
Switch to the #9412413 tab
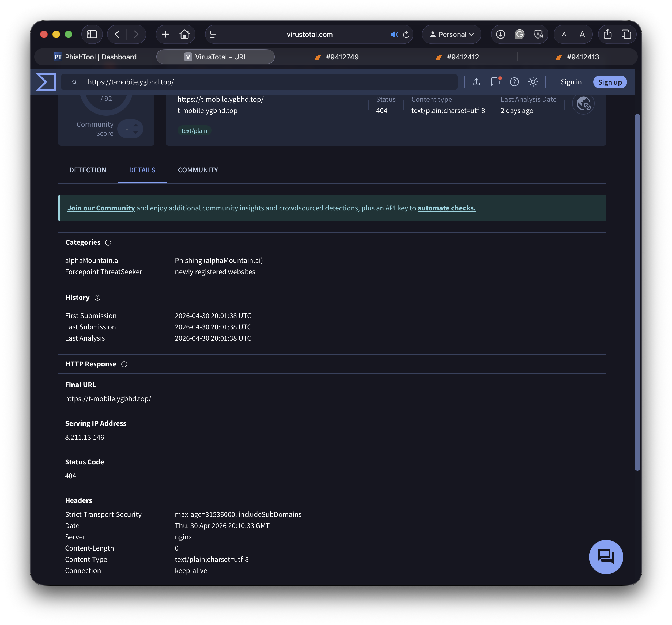(577, 57)
